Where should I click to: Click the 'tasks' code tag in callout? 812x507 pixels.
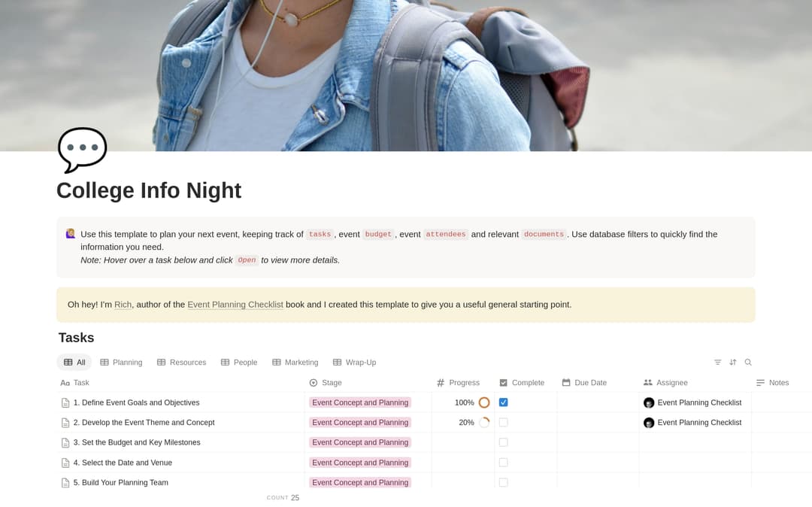320,234
